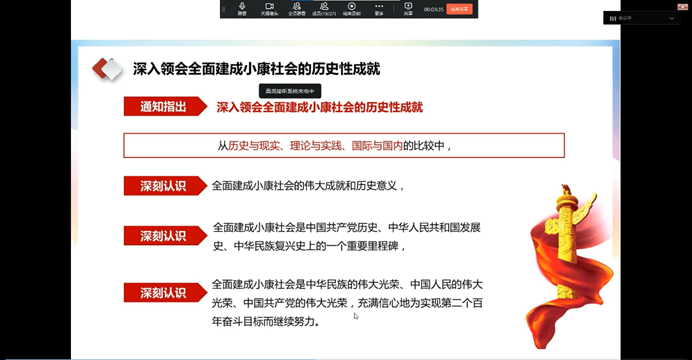Open the members list icon

[x=324, y=9]
